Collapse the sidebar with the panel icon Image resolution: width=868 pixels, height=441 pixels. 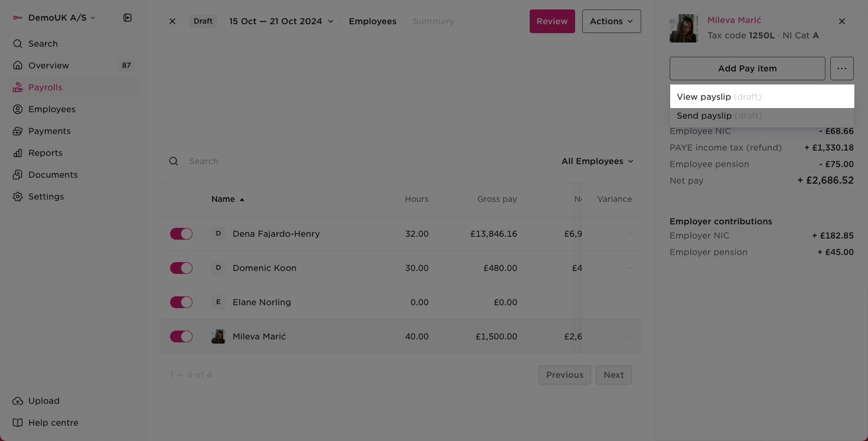point(127,18)
